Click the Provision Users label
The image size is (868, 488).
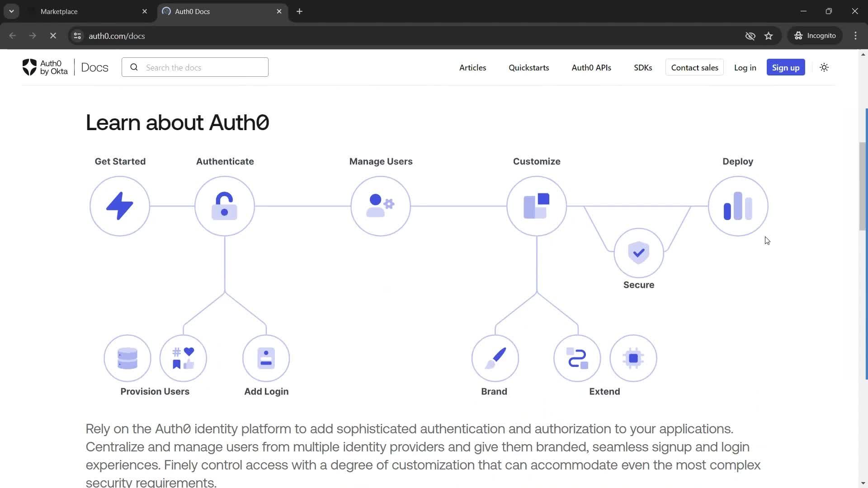(x=155, y=391)
